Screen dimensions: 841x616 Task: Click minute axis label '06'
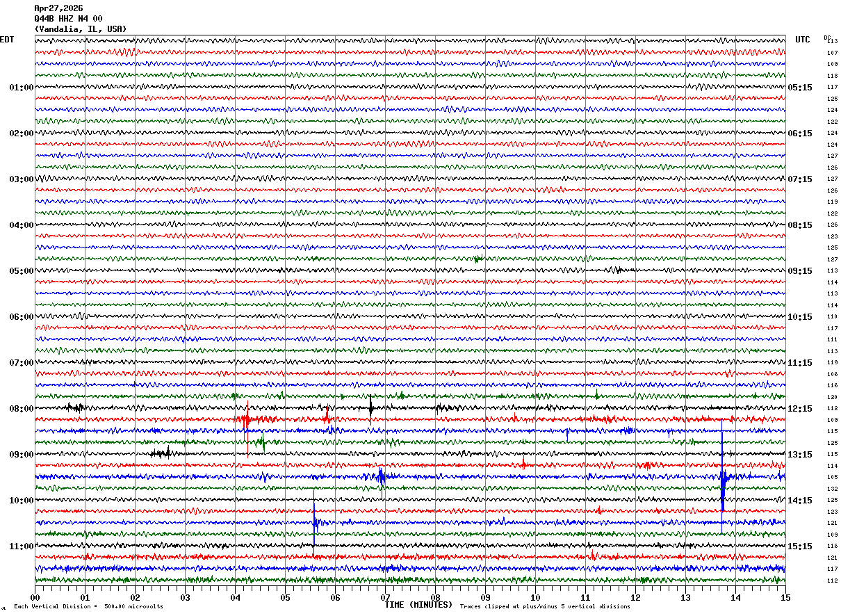[335, 597]
